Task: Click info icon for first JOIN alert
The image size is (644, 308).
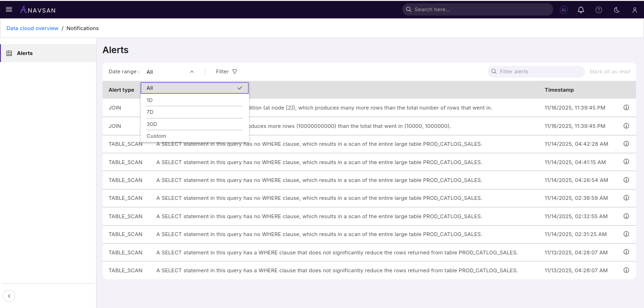Action: coord(626,108)
